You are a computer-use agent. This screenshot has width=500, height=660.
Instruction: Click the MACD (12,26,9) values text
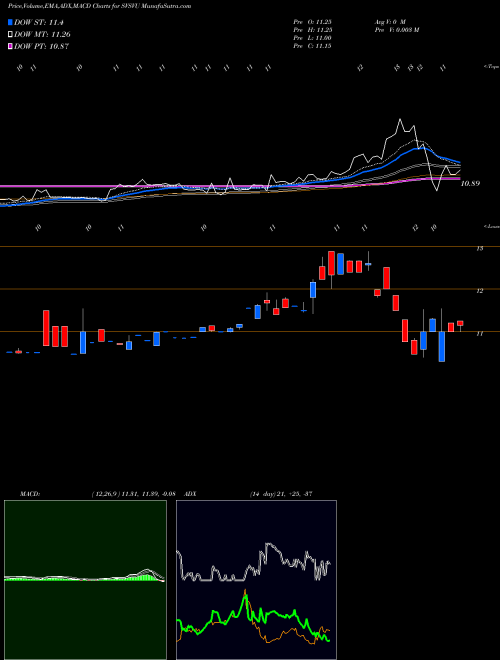pos(133,494)
